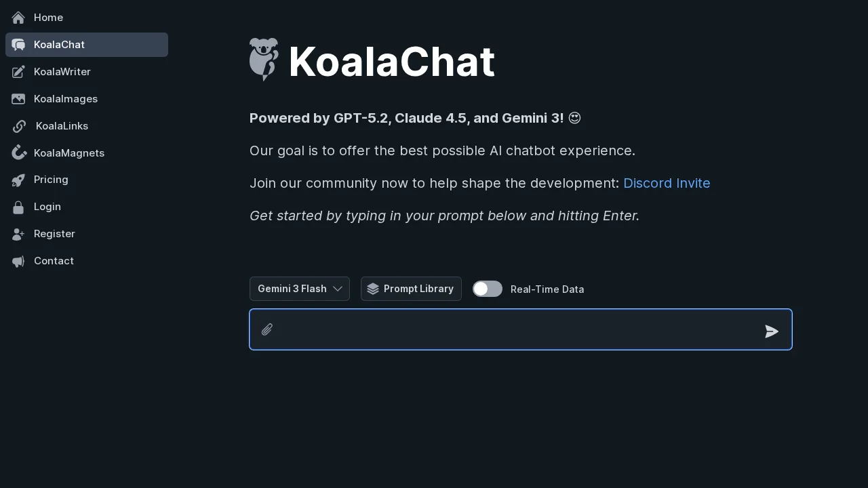
Task: Enable the Real-Time Data toggle
Action: click(x=488, y=289)
